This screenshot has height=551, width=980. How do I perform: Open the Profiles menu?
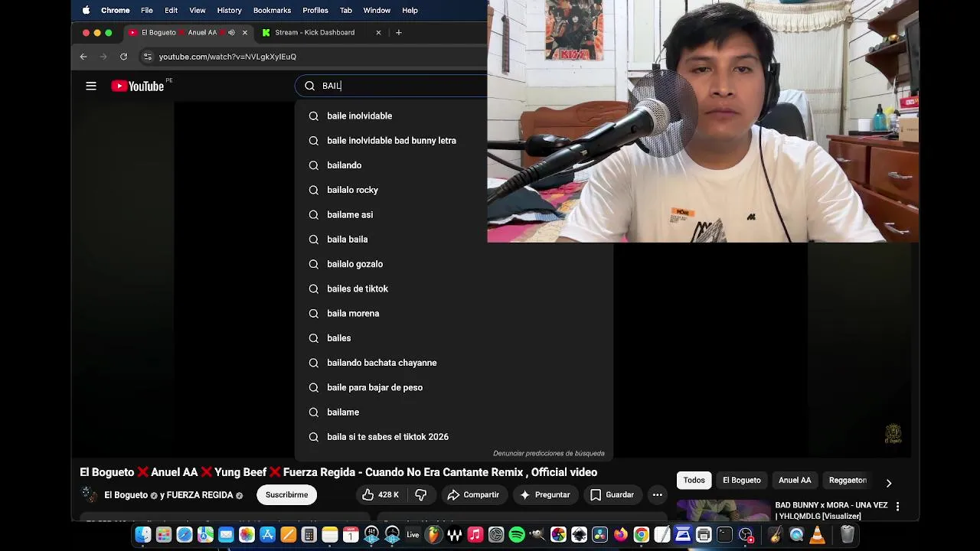(x=315, y=10)
